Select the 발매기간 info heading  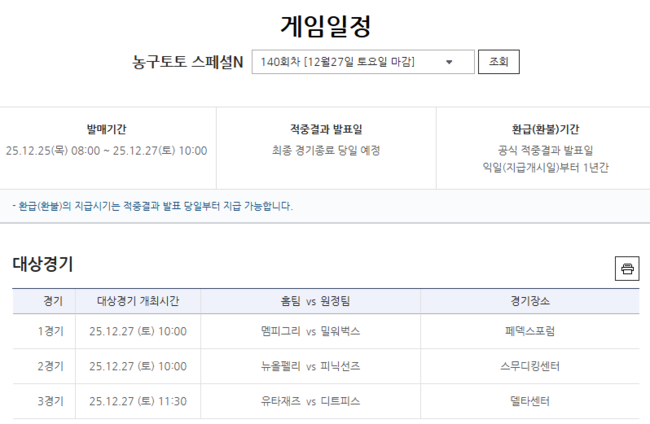[106, 129]
